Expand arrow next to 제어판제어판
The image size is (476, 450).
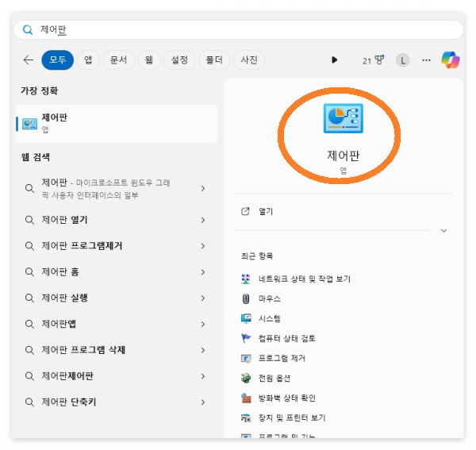coord(203,376)
